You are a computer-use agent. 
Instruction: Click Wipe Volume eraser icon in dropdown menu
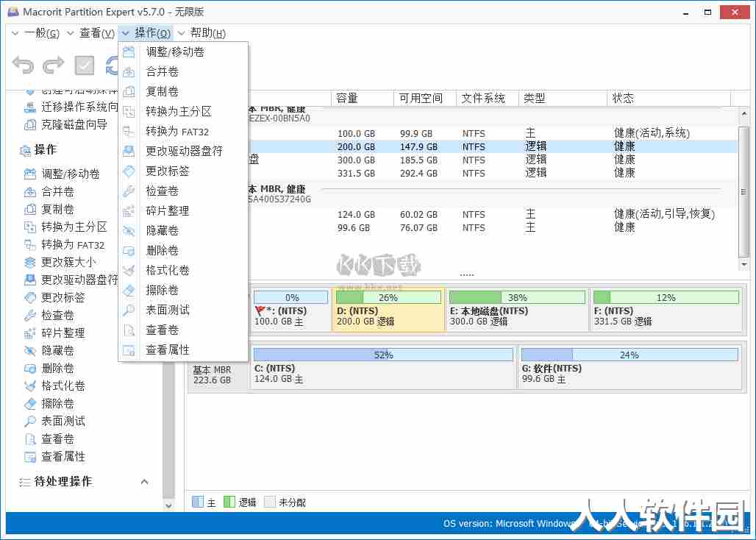[129, 291]
